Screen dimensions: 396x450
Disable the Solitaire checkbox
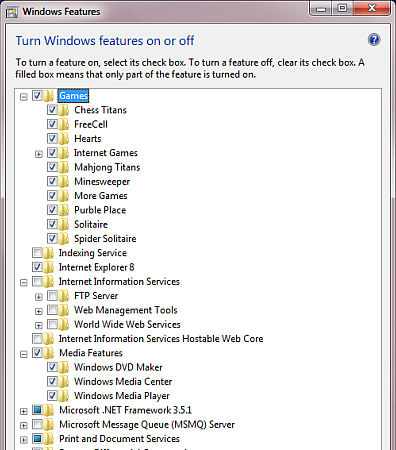pyautogui.click(x=52, y=224)
